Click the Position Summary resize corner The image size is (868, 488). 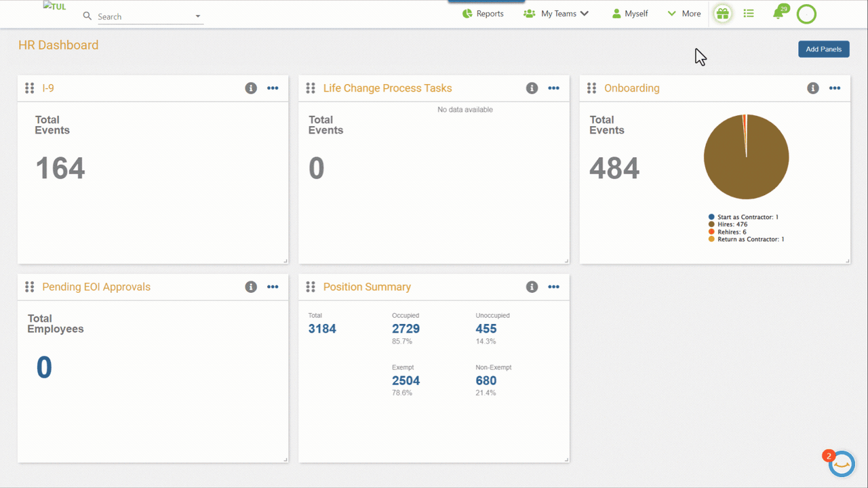pyautogui.click(x=566, y=459)
